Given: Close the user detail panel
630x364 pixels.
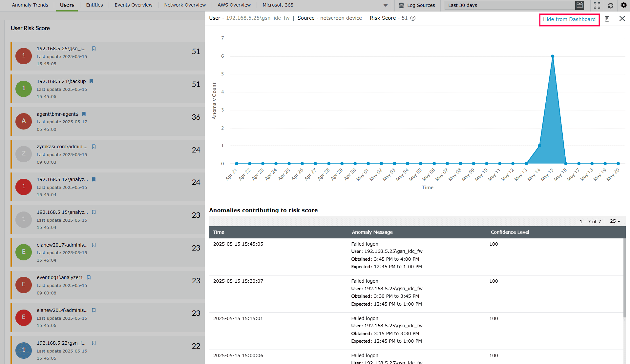Looking at the screenshot, I should 622,19.
